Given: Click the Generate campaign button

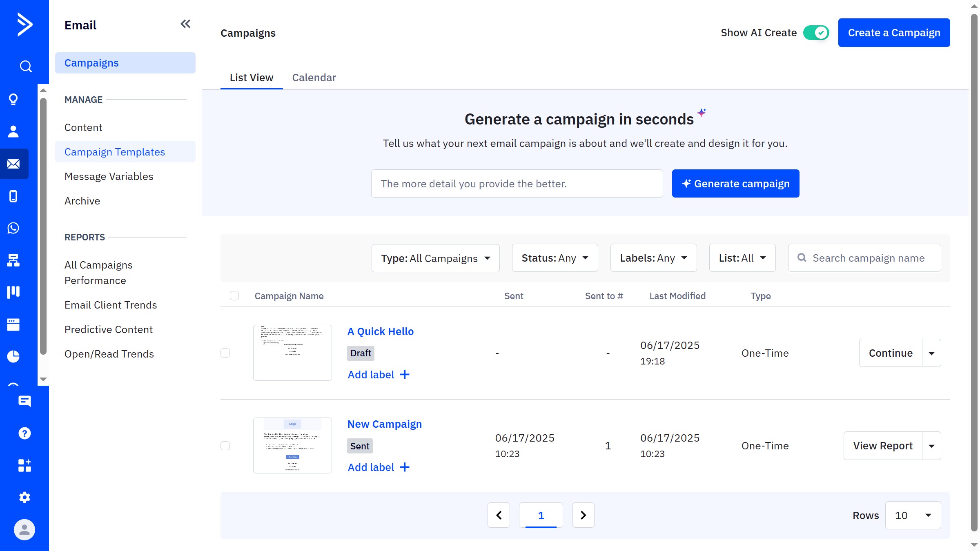Looking at the screenshot, I should point(735,184).
